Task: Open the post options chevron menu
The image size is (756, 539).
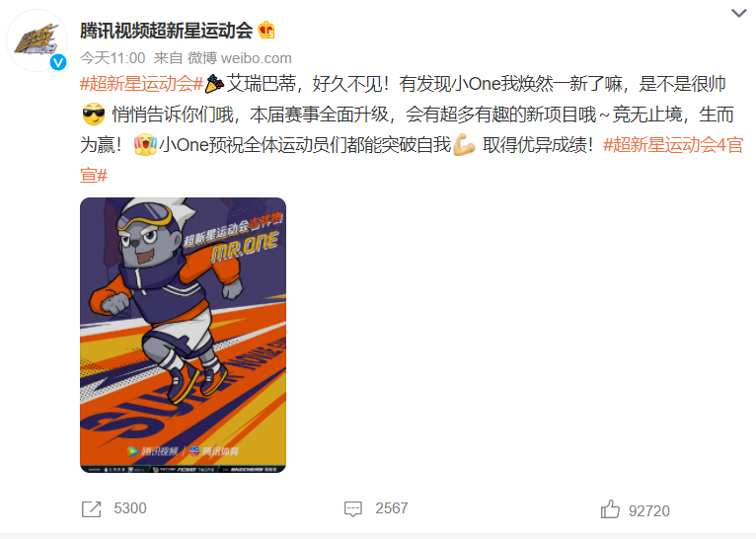Action: 738,13
